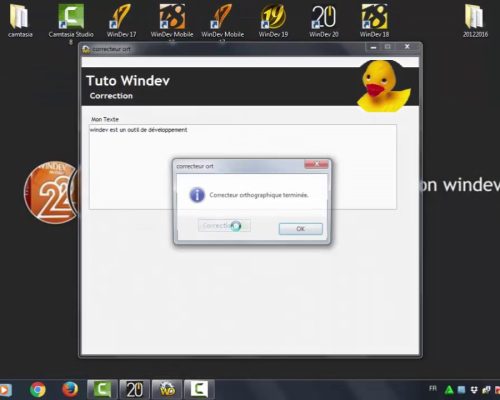Open Google Chrome from the taskbar

pos(37,389)
